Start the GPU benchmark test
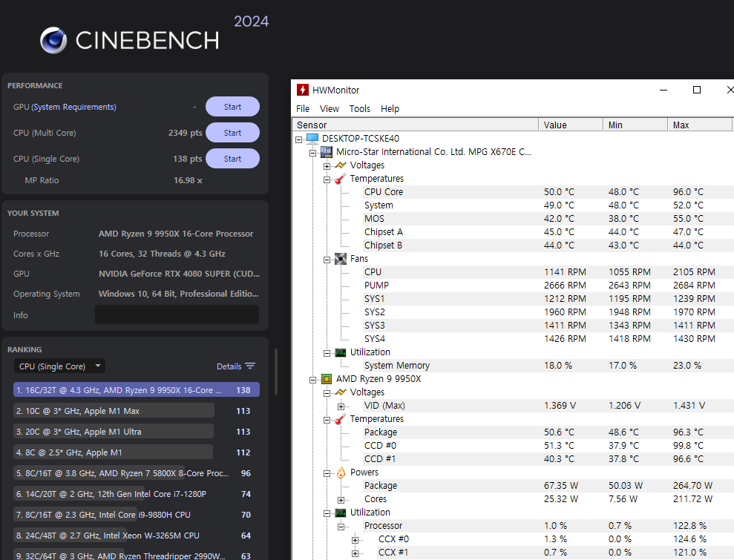 [232, 107]
